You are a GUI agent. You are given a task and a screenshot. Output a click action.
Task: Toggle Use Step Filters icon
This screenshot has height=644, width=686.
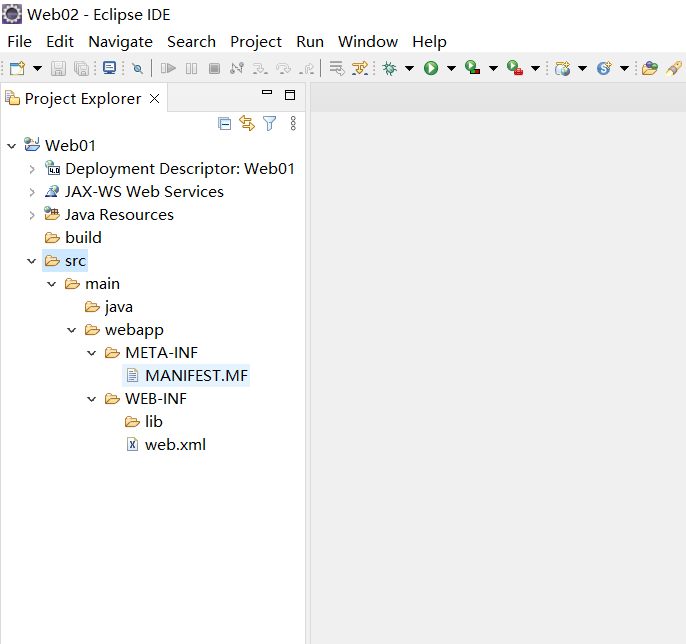point(360,68)
